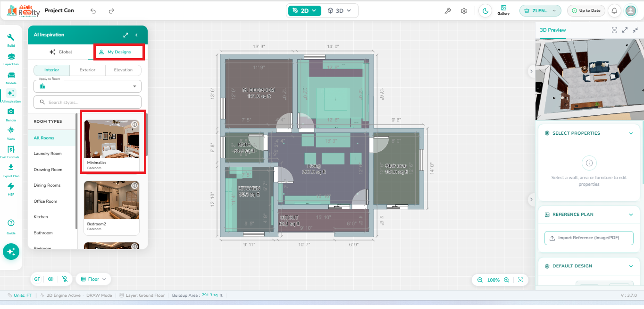Expand the 3D Preview to full view
Screen dimensions: 644x309
pyautogui.click(x=625, y=30)
